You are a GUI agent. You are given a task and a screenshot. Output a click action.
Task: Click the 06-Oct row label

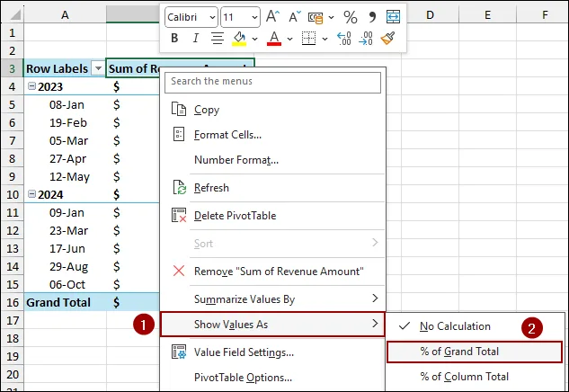click(x=67, y=285)
